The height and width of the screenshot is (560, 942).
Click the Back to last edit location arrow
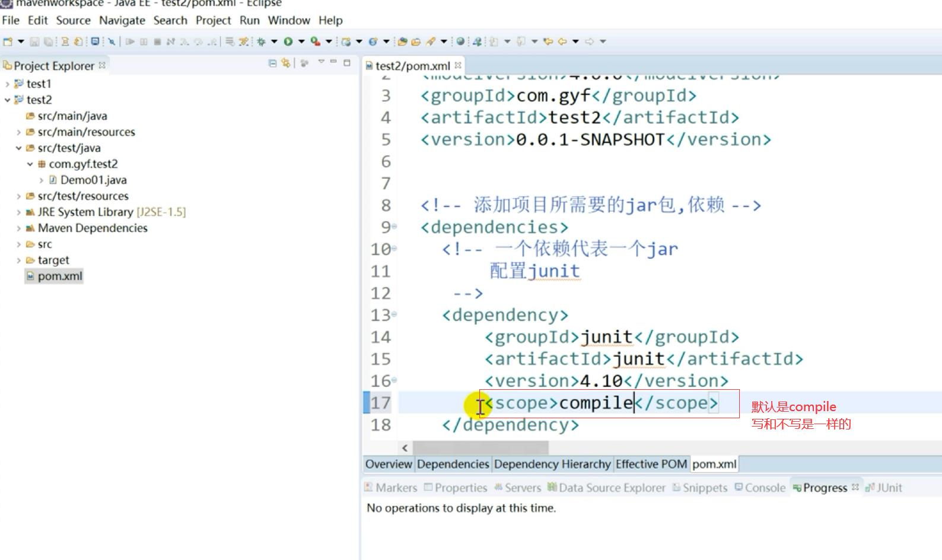click(548, 42)
